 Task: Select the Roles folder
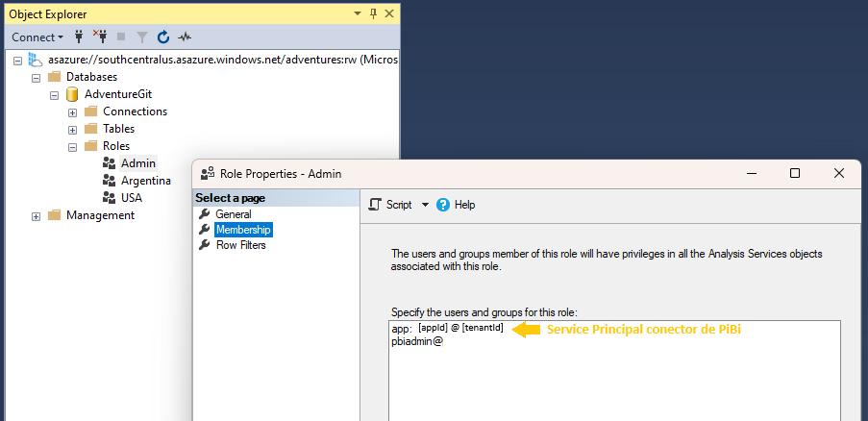coord(116,146)
